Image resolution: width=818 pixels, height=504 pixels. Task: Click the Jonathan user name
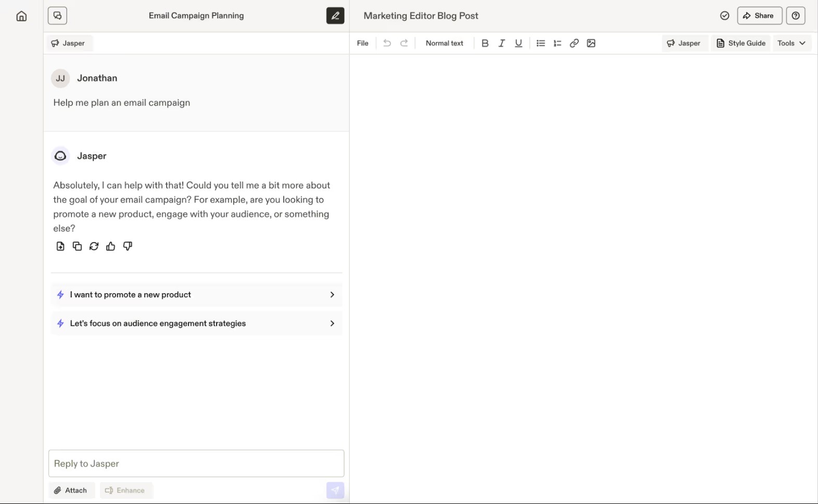pyautogui.click(x=97, y=78)
